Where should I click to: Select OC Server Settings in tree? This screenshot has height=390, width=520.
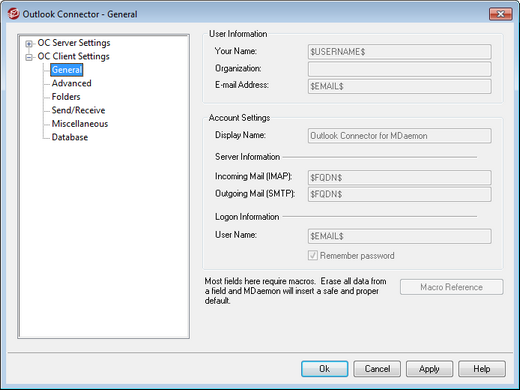(74, 43)
